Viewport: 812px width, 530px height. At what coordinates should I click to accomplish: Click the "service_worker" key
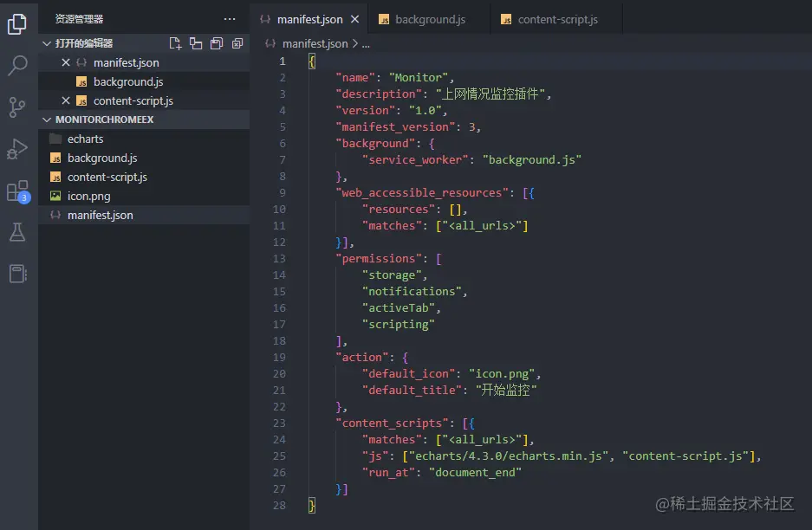415,160
